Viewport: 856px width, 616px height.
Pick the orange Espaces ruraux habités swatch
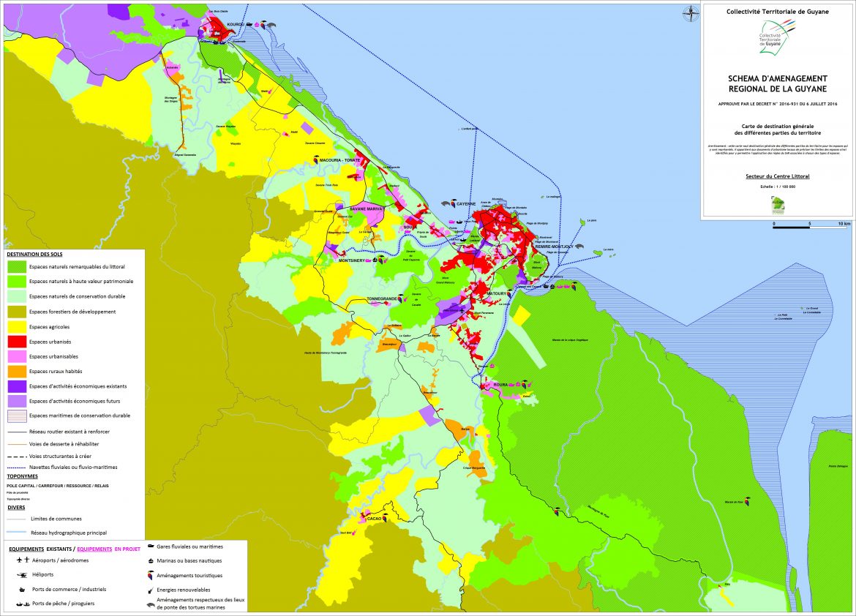16,372
